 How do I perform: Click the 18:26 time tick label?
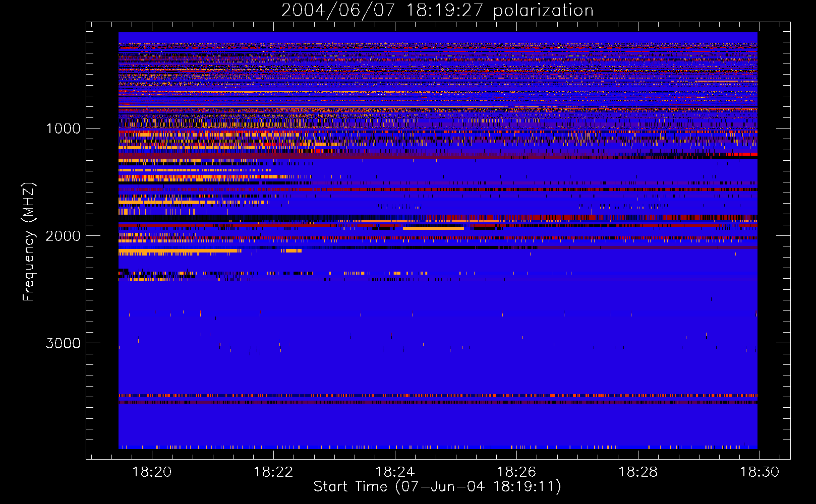(516, 472)
